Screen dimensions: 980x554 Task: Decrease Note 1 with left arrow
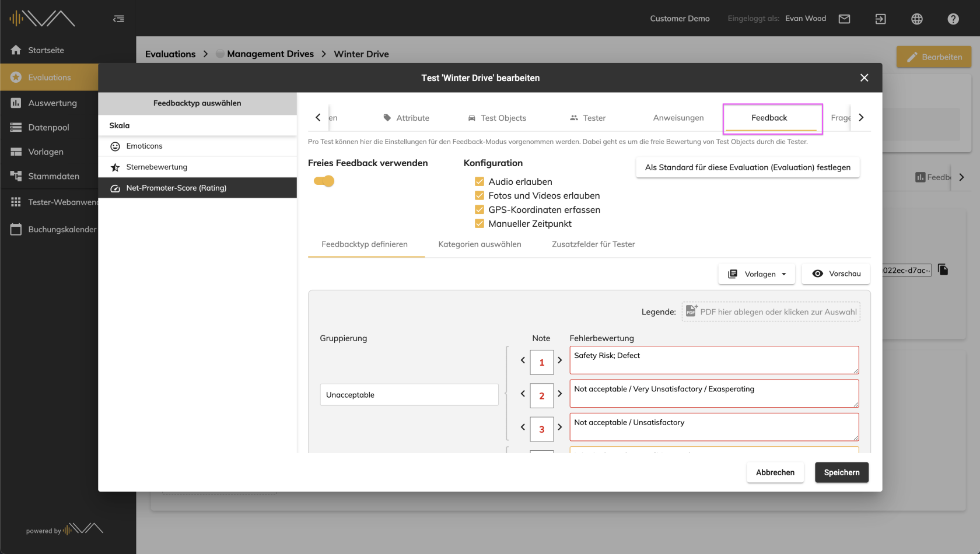click(523, 360)
